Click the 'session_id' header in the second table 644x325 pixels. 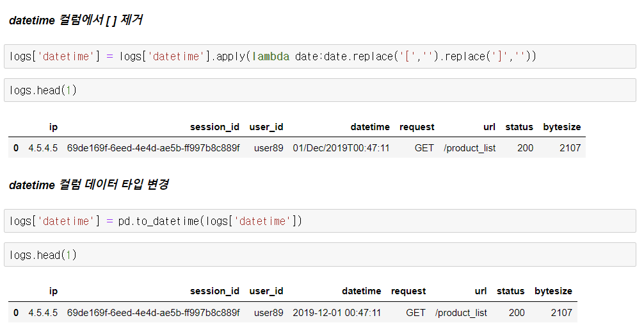click(214, 291)
